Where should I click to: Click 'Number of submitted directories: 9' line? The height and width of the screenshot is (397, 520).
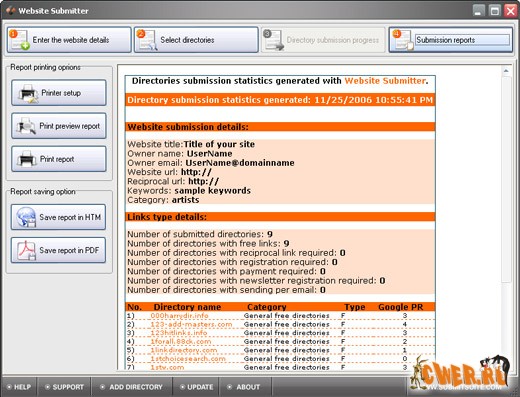click(200, 234)
